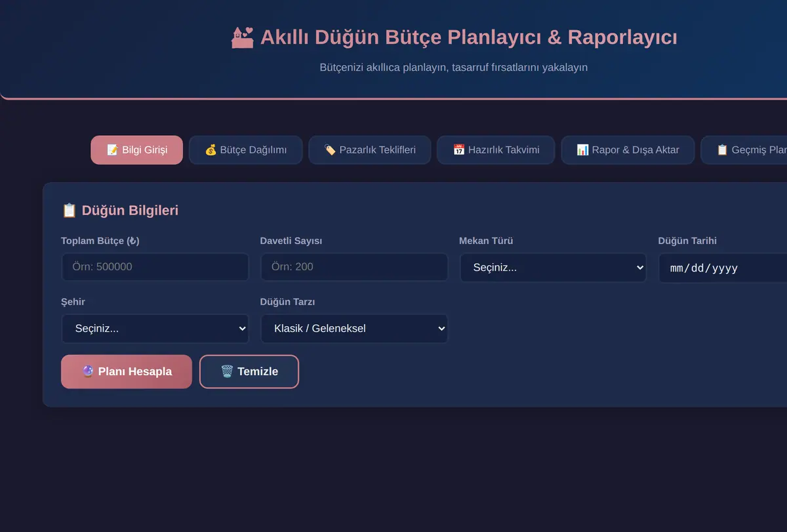Click the money bag icon on Bütçe Dağılımı
This screenshot has width=787, height=532.
[211, 150]
